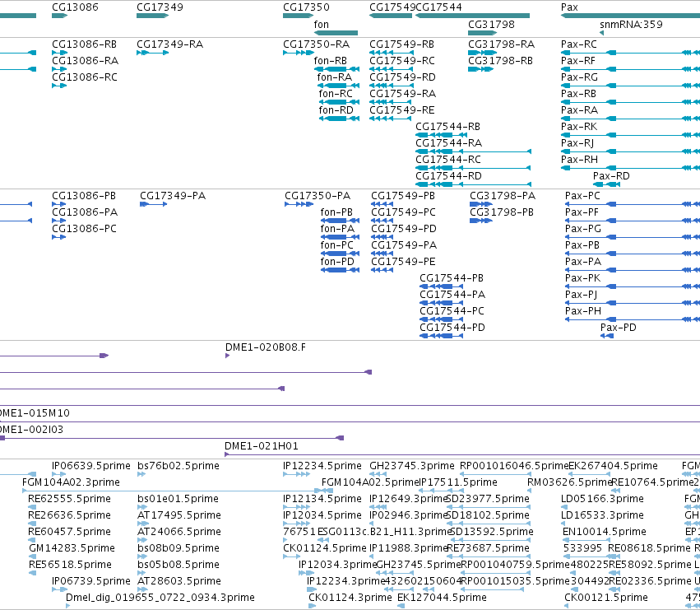Click the SD23977.5prime EST label
Viewport: 700px width, 610px height.
pyautogui.click(x=488, y=499)
